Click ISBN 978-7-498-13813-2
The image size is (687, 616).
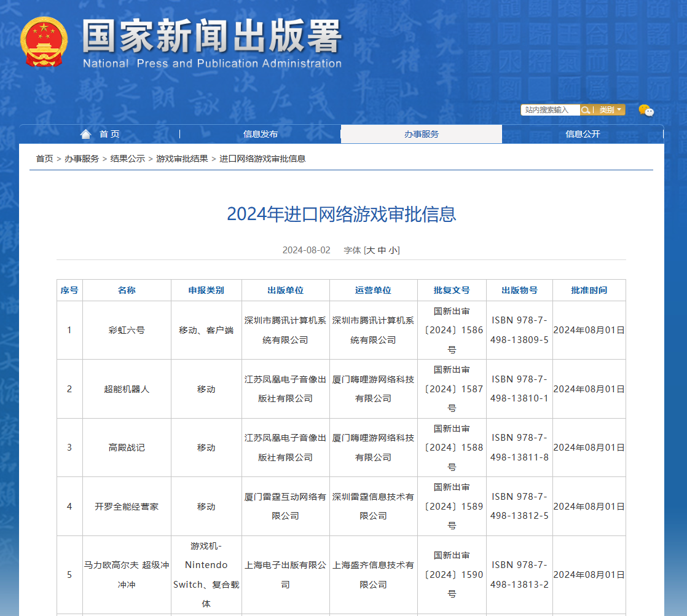tap(519, 575)
